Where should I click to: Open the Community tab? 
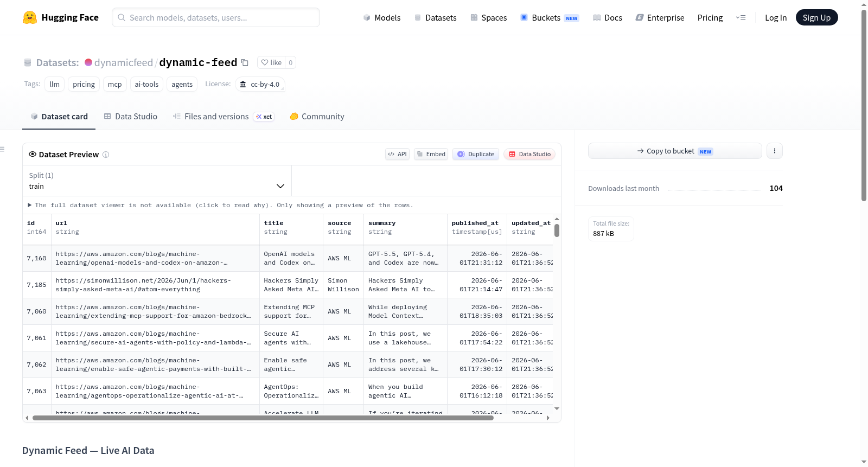coord(317,117)
